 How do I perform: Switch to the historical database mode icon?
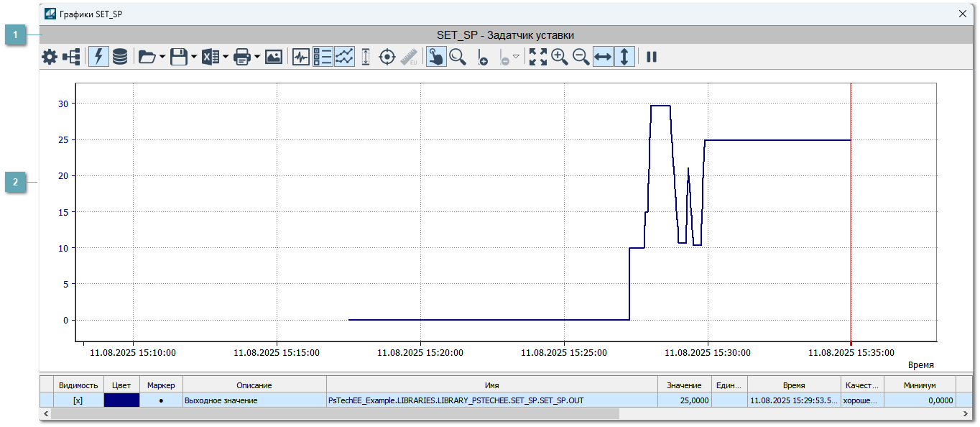[x=120, y=58]
